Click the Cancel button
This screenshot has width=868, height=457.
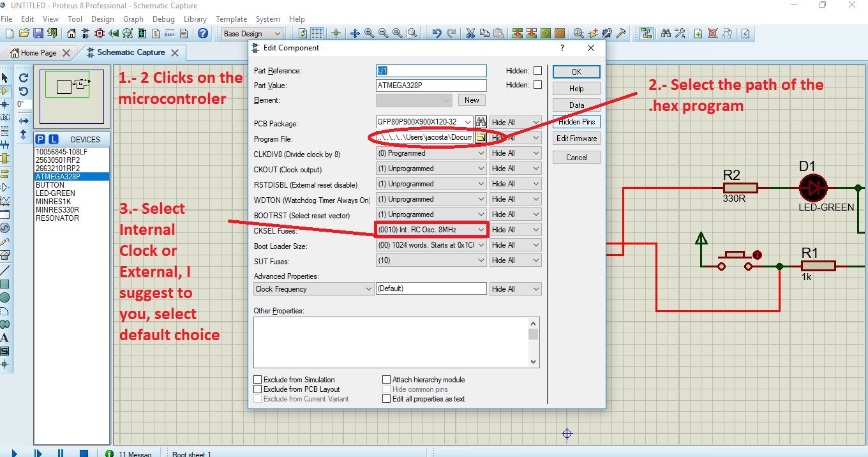point(576,158)
